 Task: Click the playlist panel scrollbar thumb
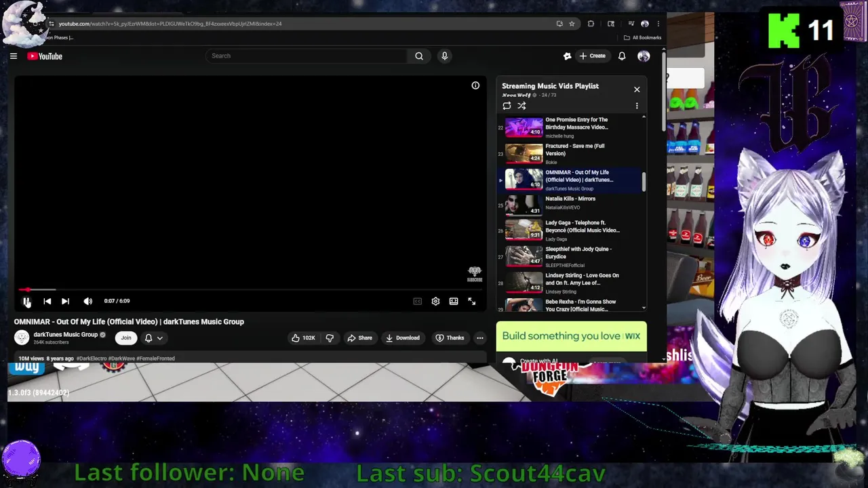point(644,182)
